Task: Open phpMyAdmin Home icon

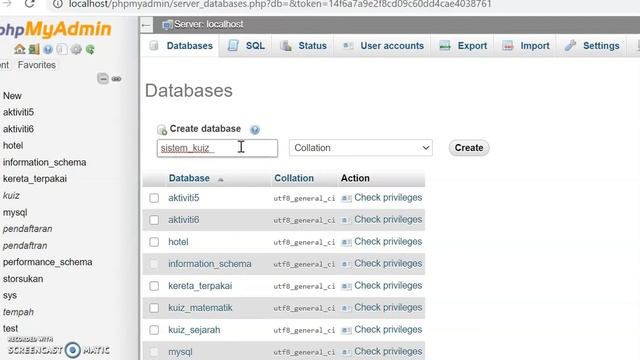Action: [20, 49]
